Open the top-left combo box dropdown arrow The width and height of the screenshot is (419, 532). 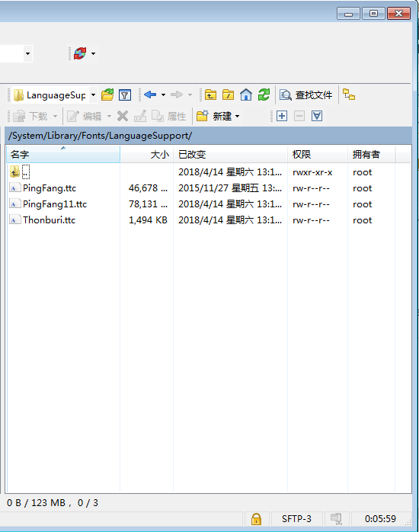[x=27, y=53]
